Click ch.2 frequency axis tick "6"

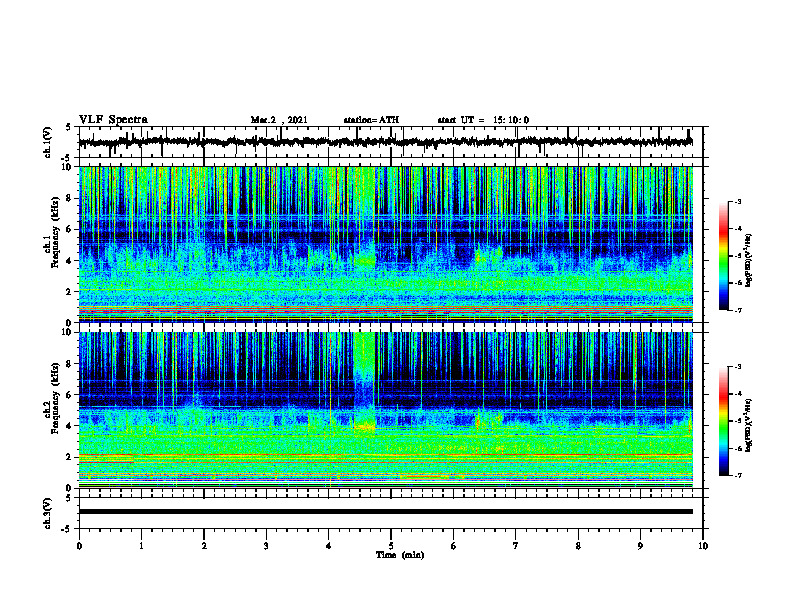pyautogui.click(x=69, y=395)
